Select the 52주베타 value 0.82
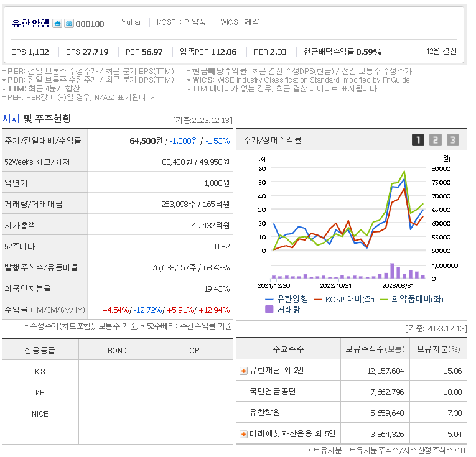The image size is (476, 457). [222, 247]
